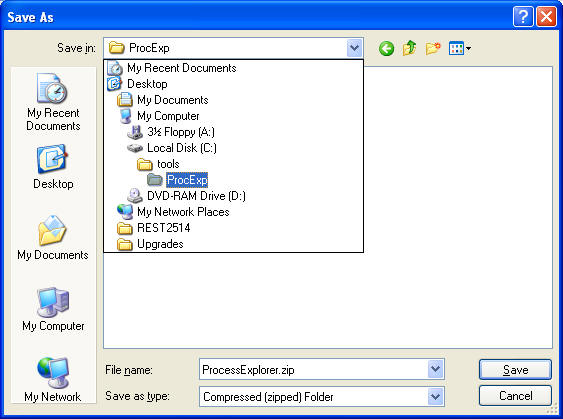Open My Documents from the places bar

click(x=53, y=238)
